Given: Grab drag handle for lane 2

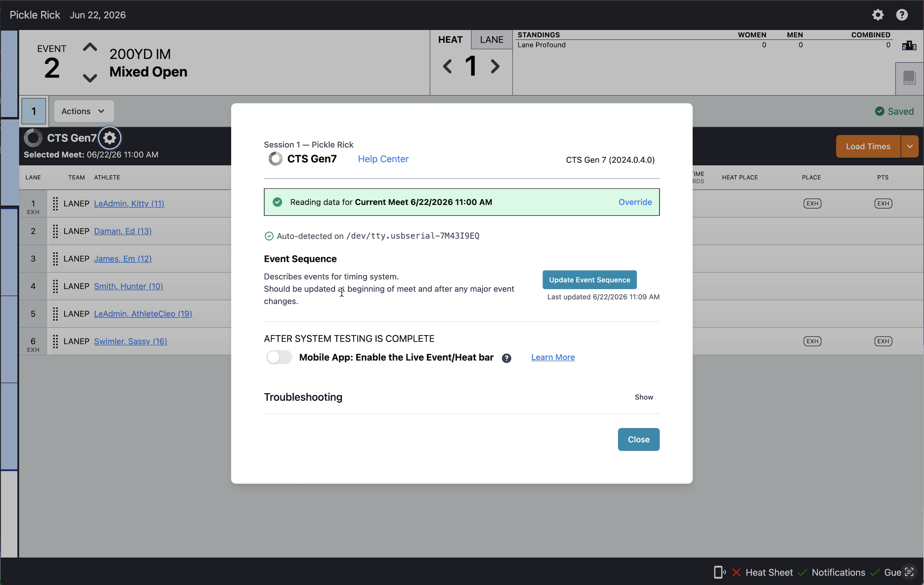Looking at the screenshot, I should (x=55, y=231).
